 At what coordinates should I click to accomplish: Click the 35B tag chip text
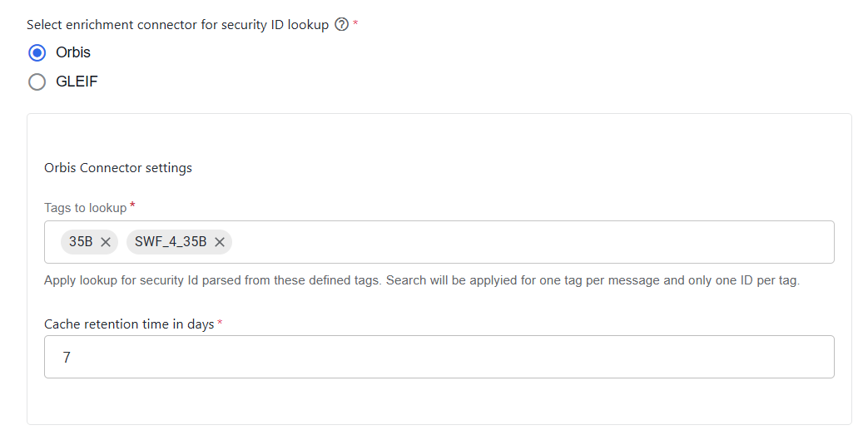(81, 242)
